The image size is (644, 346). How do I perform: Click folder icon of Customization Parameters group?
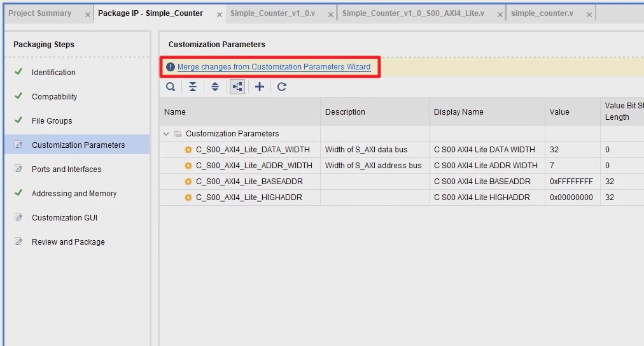coord(178,134)
